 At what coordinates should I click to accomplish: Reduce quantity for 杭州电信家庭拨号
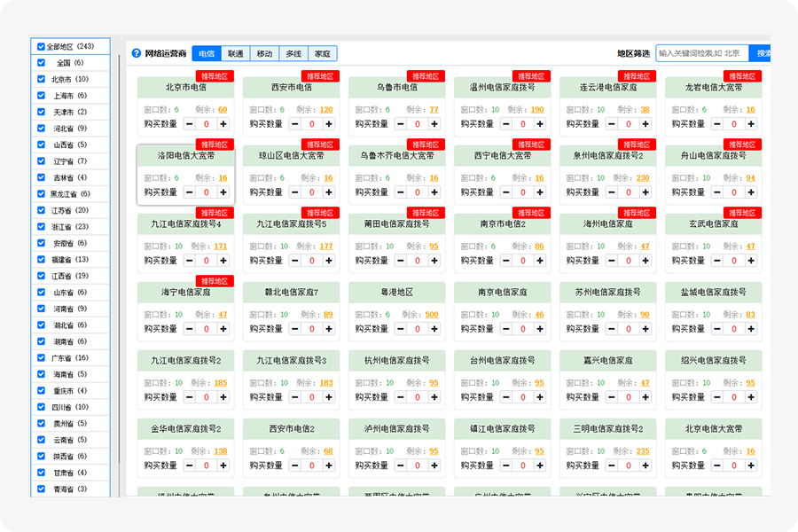401,397
